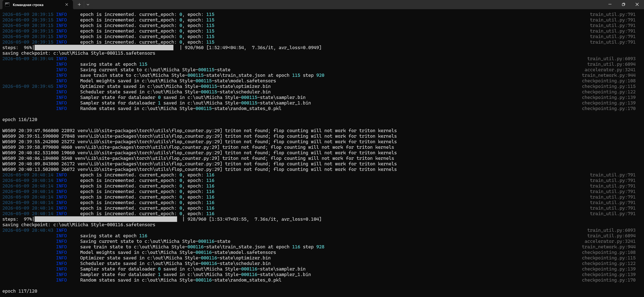This screenshot has height=297, width=644.
Task: Click 'epoch 117/120' line
Action: 20,291
